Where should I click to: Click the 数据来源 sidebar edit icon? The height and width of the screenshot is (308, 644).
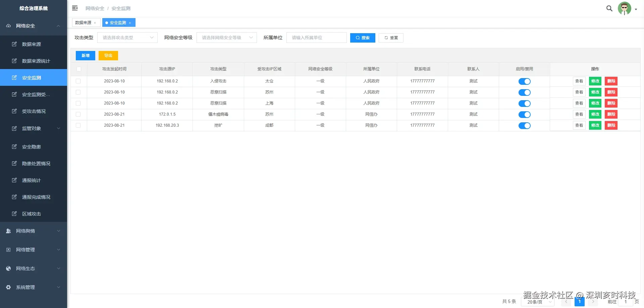click(14, 44)
